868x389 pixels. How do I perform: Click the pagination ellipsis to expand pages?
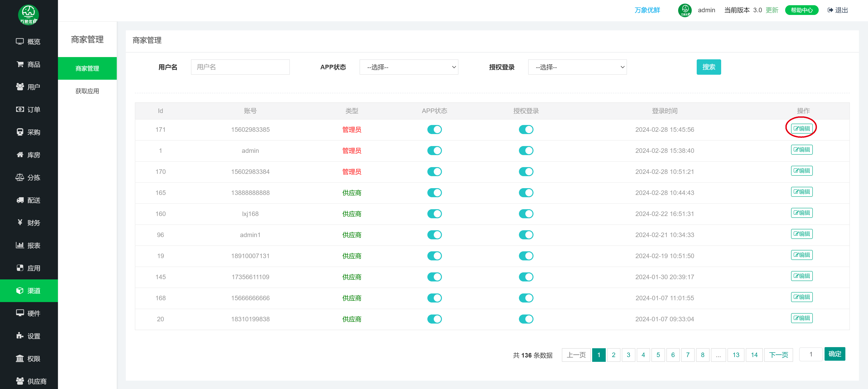[x=718, y=355]
